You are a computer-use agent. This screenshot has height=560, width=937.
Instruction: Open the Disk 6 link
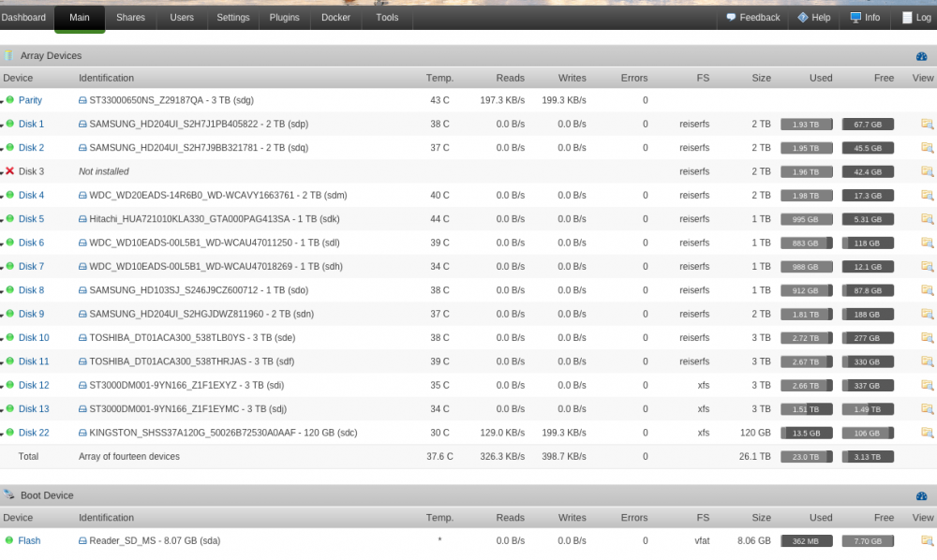pos(31,243)
